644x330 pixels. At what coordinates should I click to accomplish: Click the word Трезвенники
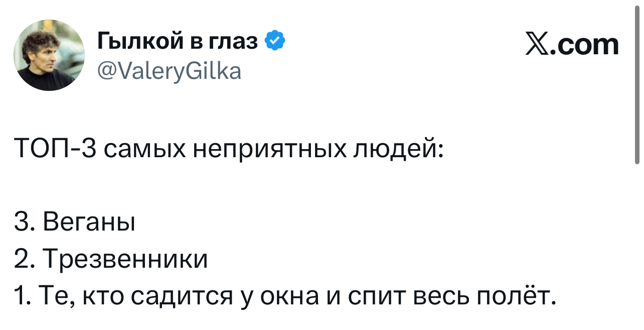[125, 259]
